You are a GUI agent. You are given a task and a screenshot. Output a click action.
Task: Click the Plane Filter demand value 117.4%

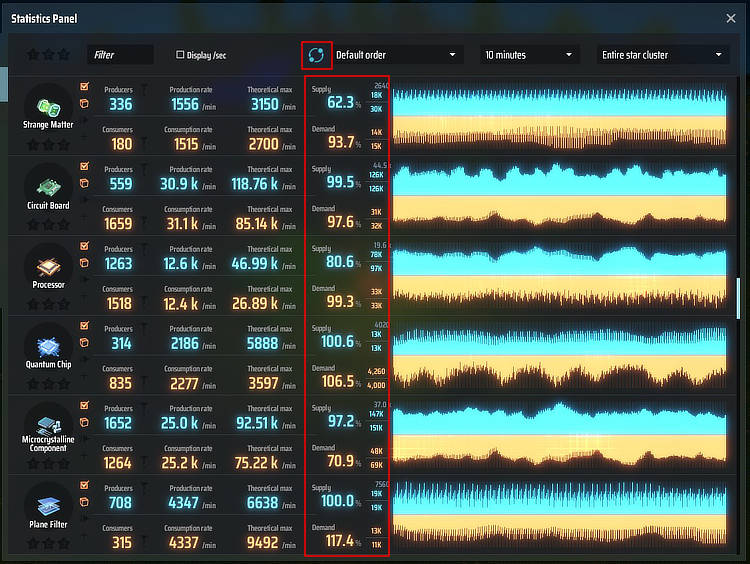[343, 541]
